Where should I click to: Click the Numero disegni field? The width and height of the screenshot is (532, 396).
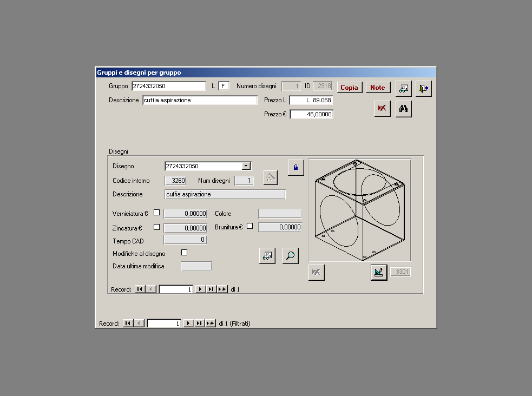pos(291,86)
